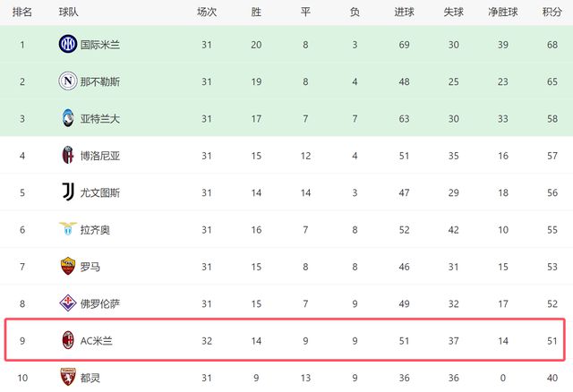Click the AC Milan crest
Viewport: 573px width, 392px height.
(68, 340)
